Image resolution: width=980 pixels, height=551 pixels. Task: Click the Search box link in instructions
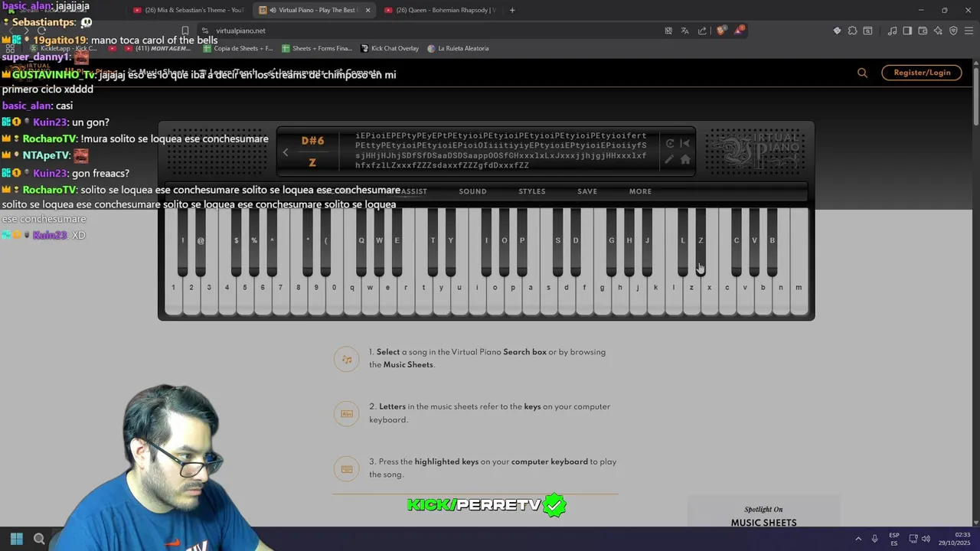524,352
